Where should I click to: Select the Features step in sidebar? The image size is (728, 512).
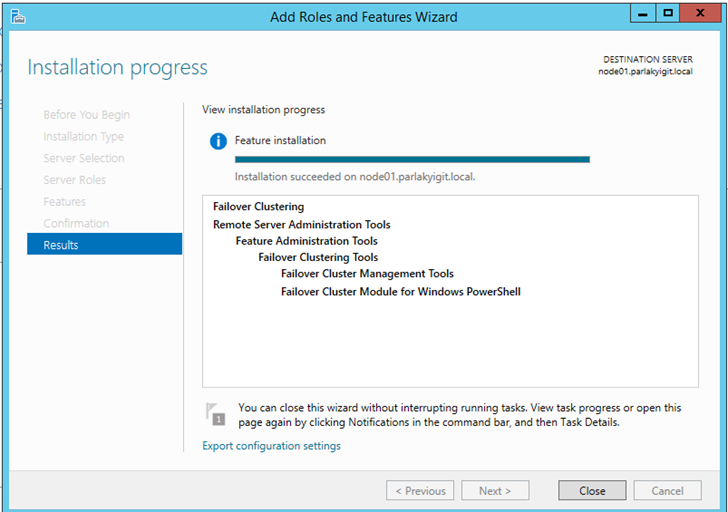coord(64,202)
